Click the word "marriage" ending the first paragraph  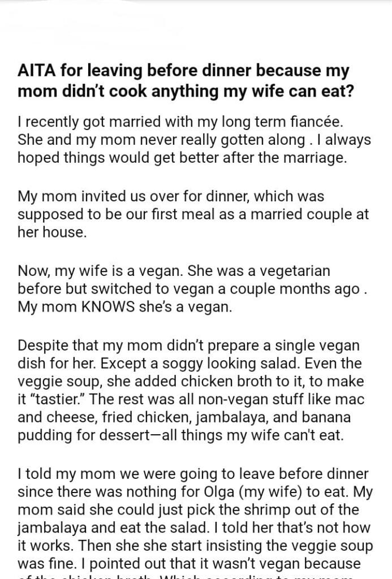[x=315, y=158]
